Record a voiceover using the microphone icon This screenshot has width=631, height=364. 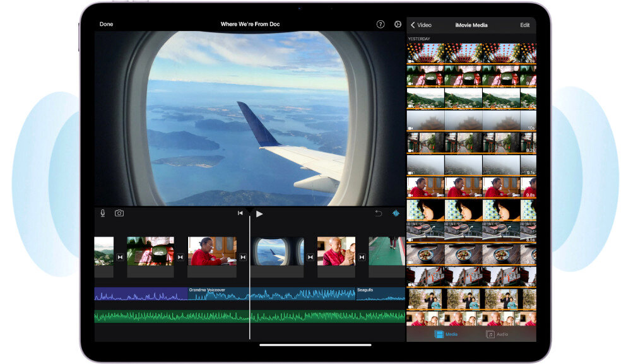click(x=102, y=213)
